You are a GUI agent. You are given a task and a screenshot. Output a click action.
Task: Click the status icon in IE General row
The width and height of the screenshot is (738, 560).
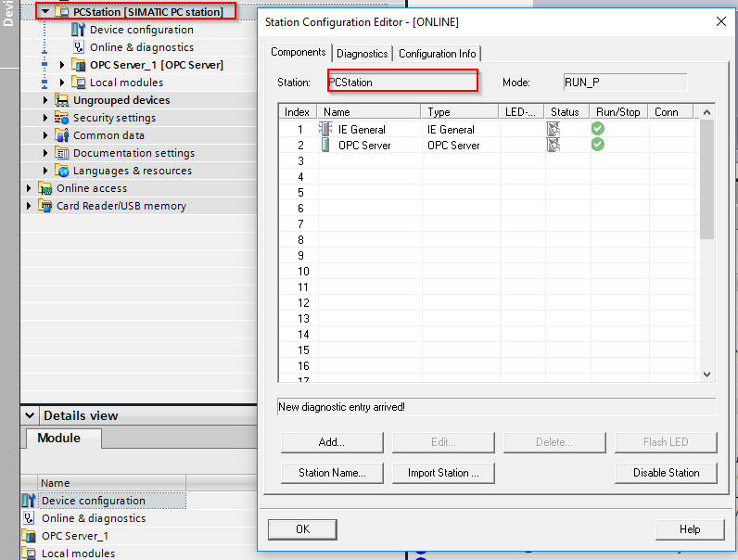(553, 129)
